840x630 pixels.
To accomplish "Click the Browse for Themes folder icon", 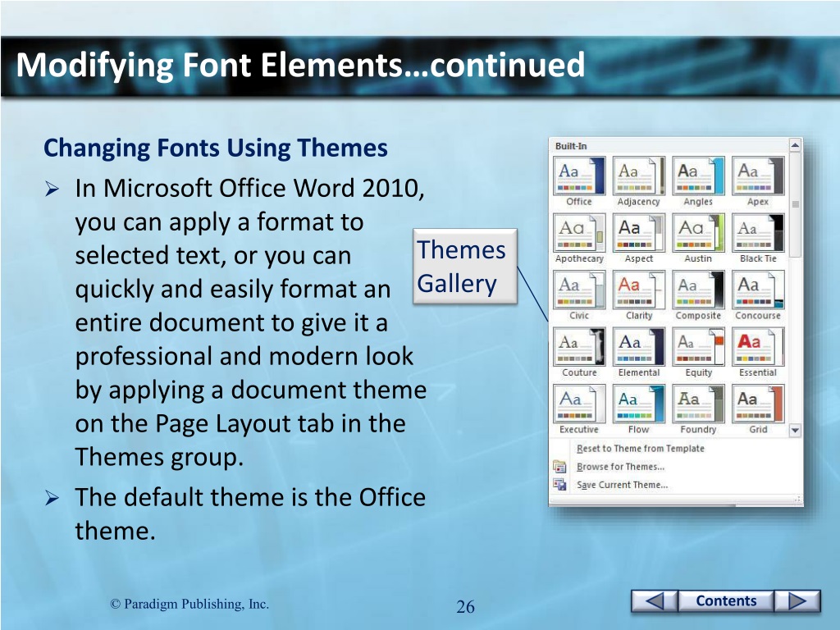I will [559, 467].
